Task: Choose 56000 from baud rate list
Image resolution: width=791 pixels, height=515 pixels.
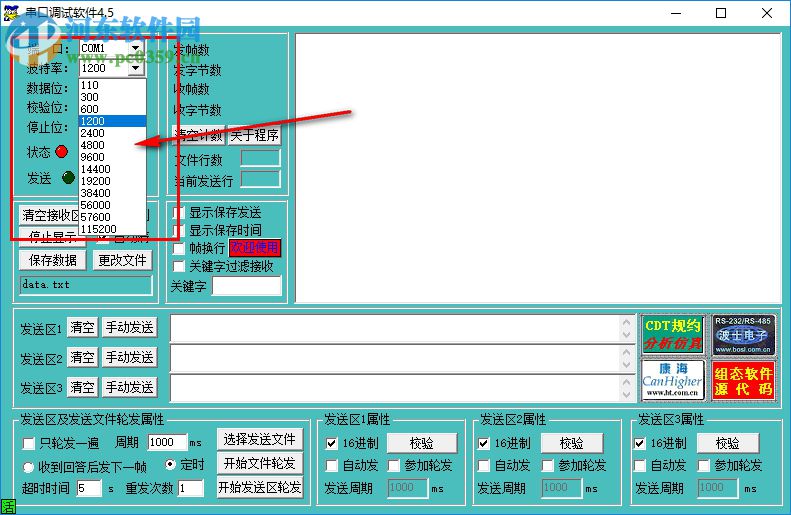Action: click(x=112, y=205)
